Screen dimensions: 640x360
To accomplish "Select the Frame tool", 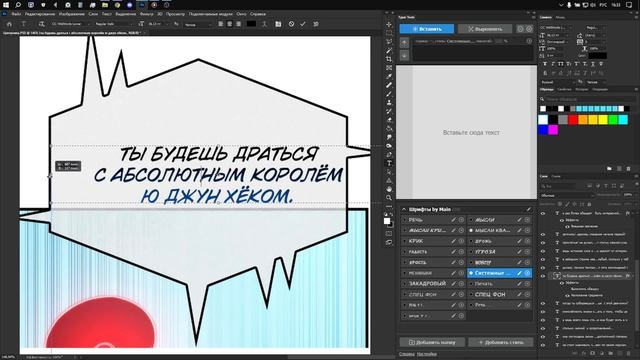I will (x=389, y=68).
